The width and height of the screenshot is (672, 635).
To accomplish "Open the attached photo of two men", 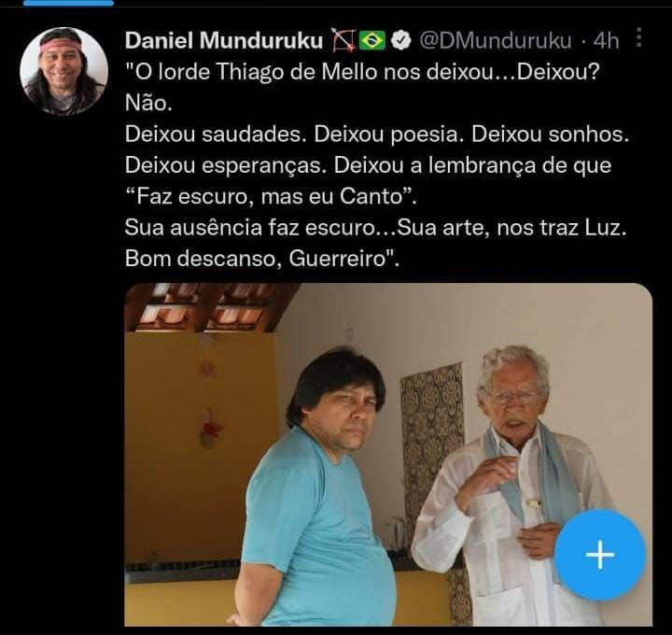I will pos(388,455).
